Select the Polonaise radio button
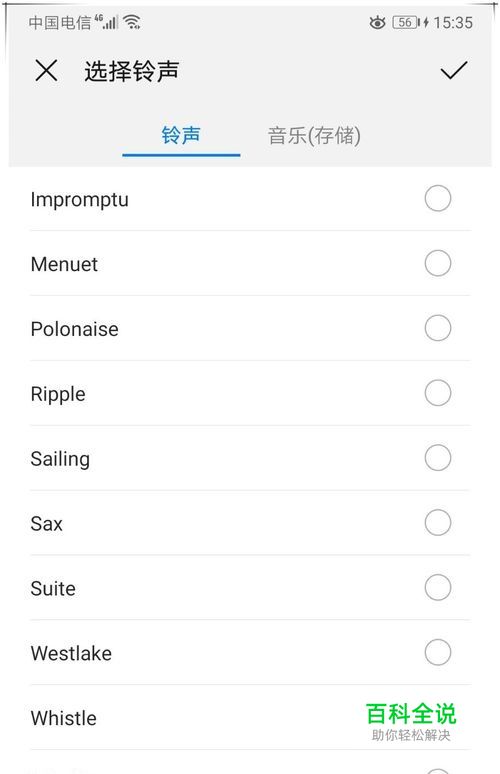 [x=438, y=328]
